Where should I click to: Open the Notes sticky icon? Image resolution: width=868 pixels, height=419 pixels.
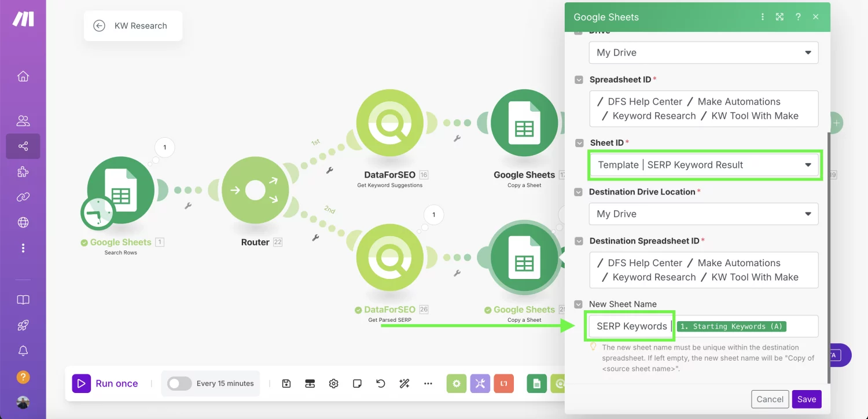point(357,383)
